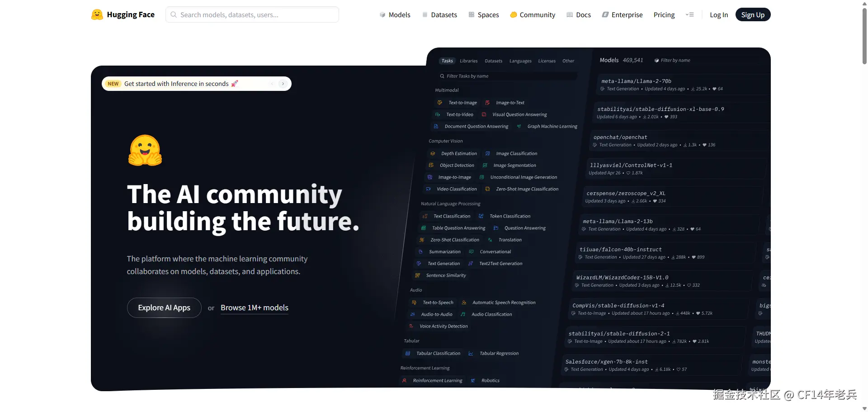Open the WizardLM/WizardCoder-15B-V1.0 model card
This screenshot has width=868, height=412.
coord(661,281)
